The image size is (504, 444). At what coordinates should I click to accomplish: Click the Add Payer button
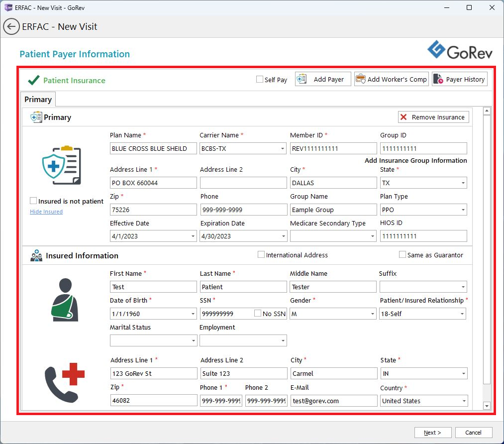click(323, 79)
